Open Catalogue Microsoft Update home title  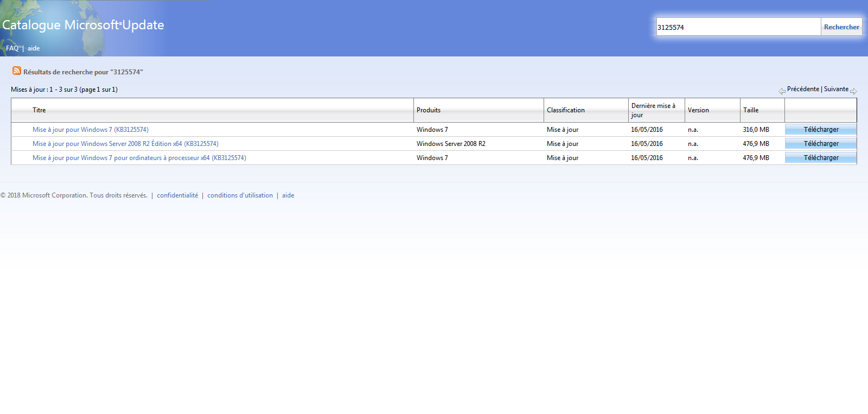pyautogui.click(x=83, y=25)
